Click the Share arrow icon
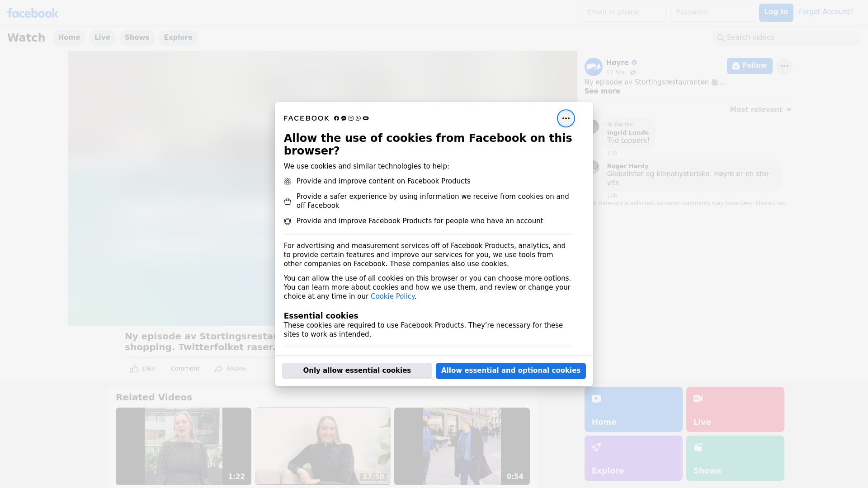This screenshot has width=868, height=488. 219,369
